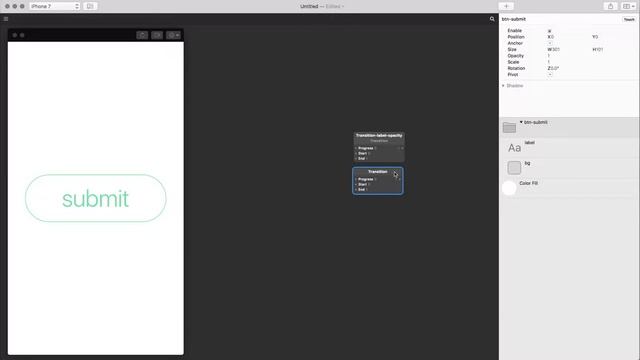The image size is (640, 360).
Task: Open the iPhone 7 device dropdown
Action: pyautogui.click(x=54, y=6)
